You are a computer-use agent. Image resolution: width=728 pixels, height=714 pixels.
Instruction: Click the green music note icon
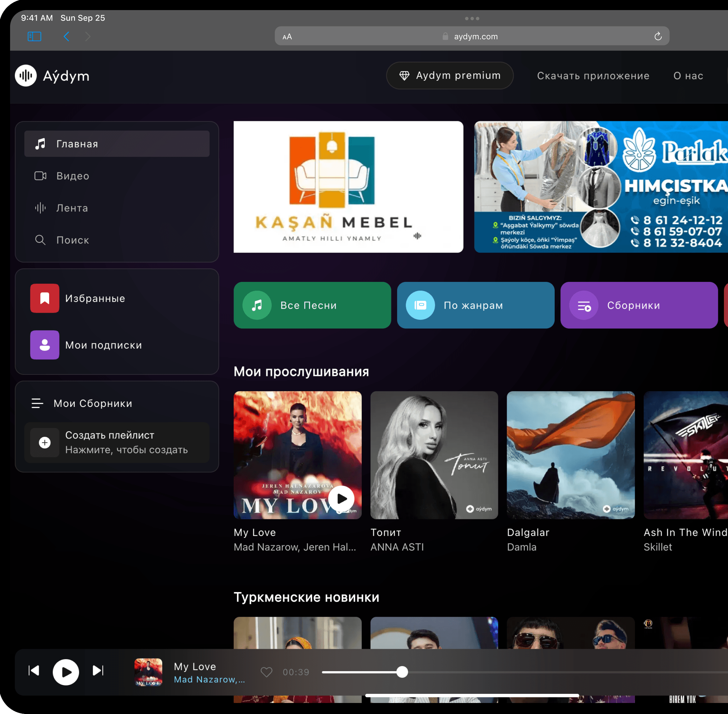[257, 305]
